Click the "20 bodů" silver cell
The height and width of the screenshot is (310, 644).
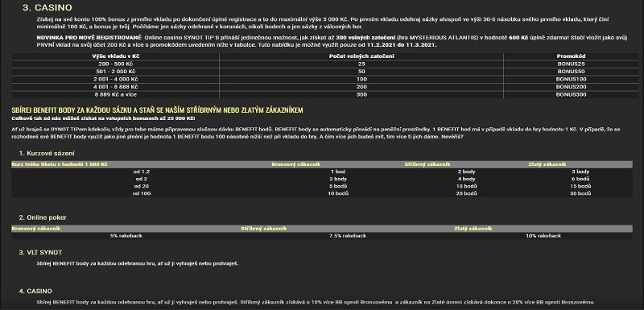pos(467,193)
